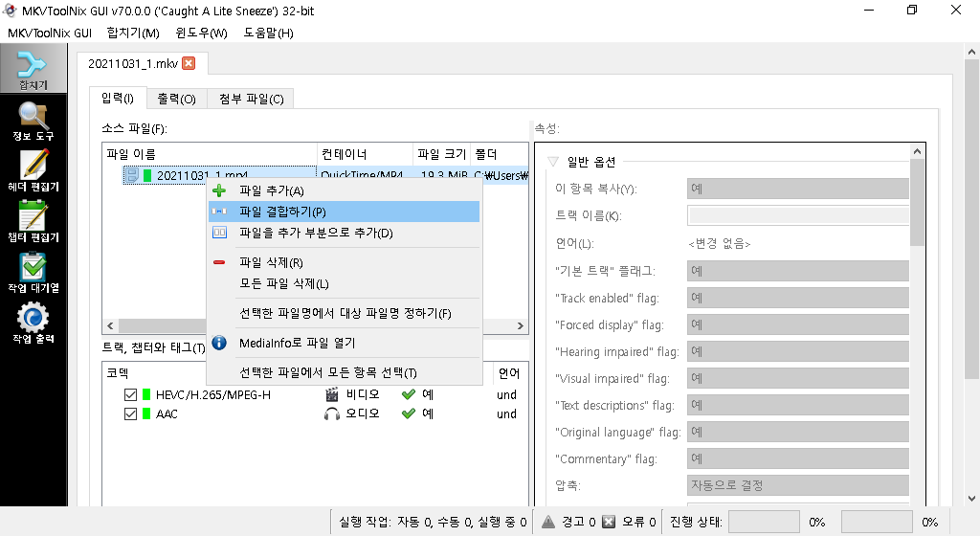Choose 파일을 추가 부분으로 추가(D)
The width and height of the screenshot is (980, 536).
coord(344,233)
